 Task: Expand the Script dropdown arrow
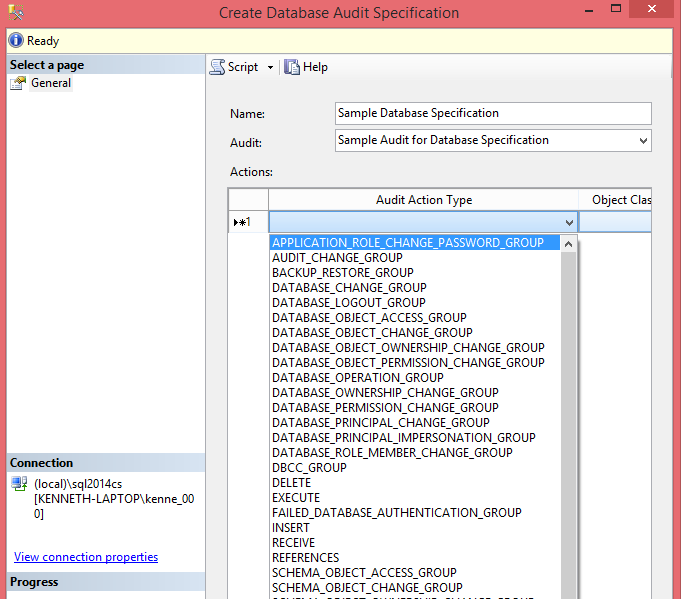click(270, 67)
